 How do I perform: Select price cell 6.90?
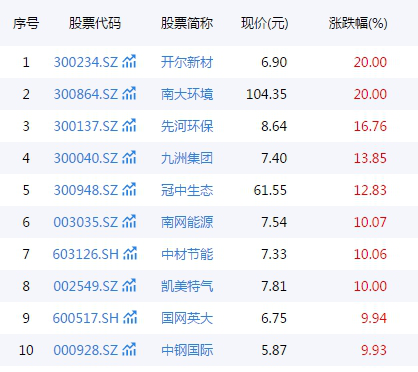click(274, 62)
